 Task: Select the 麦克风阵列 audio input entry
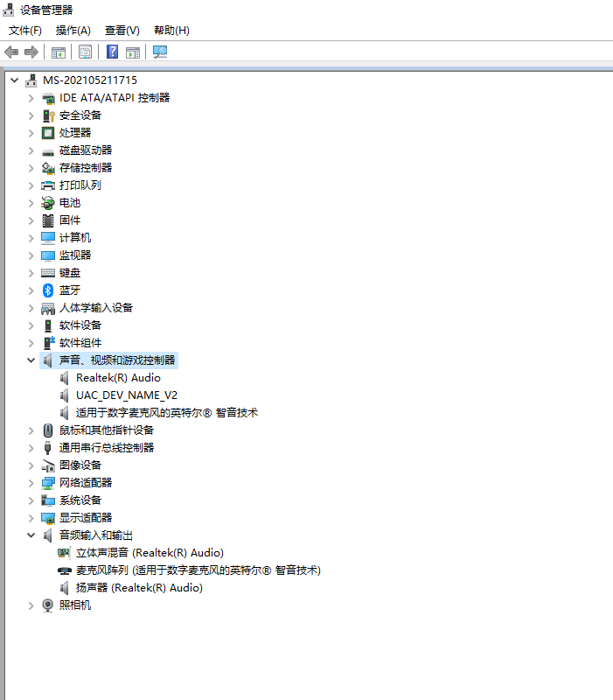tap(199, 570)
